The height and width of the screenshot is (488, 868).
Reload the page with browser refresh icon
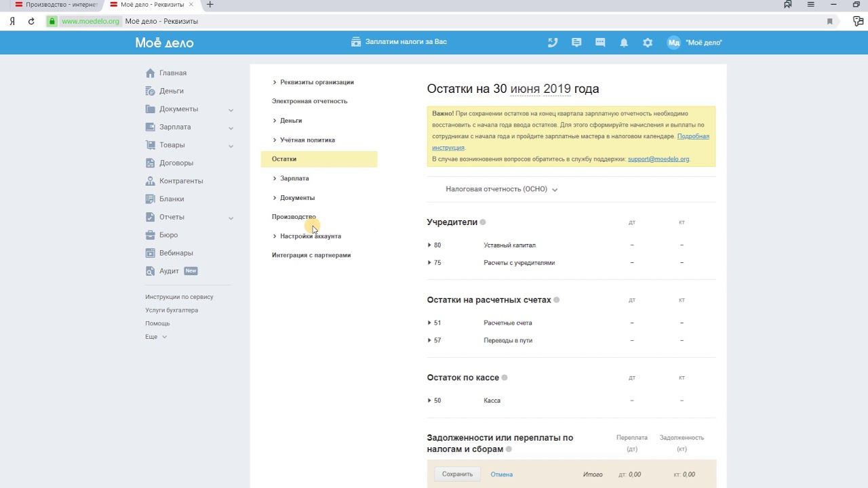(31, 21)
